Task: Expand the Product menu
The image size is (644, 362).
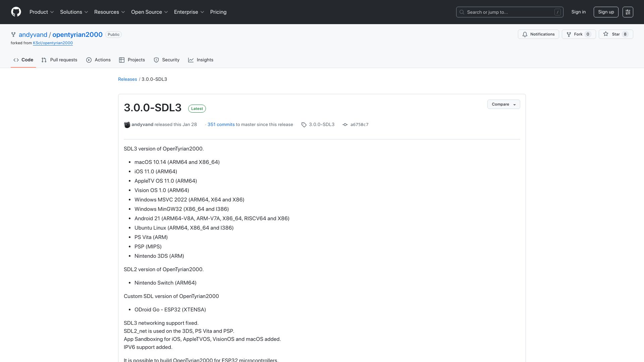Action: click(x=42, y=12)
